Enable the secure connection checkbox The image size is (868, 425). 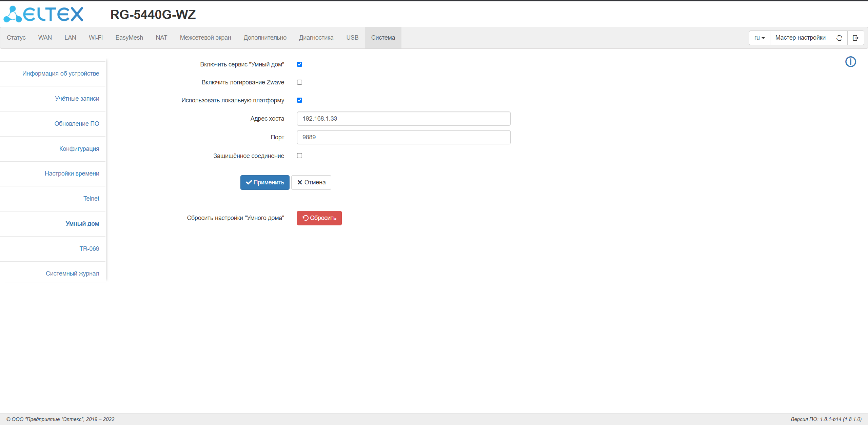tap(299, 156)
